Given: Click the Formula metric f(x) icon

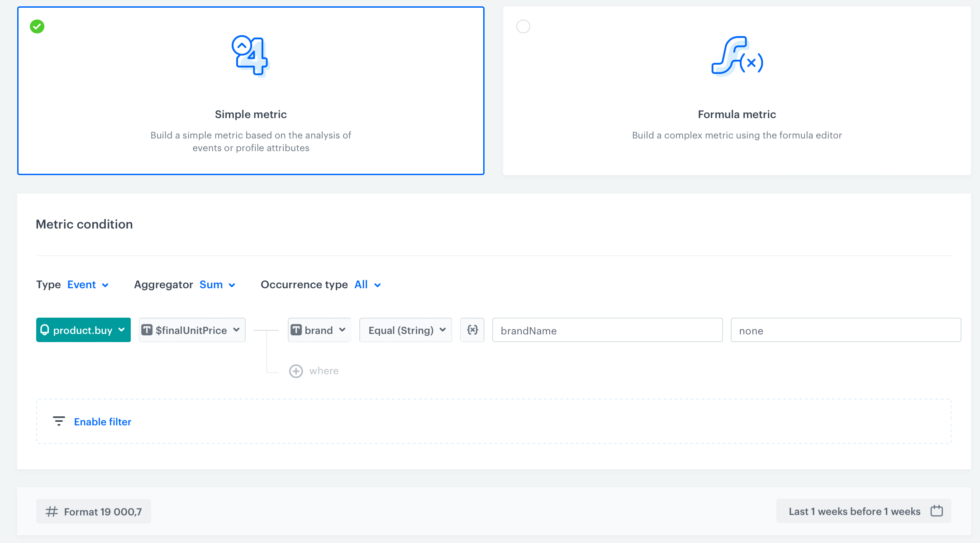Looking at the screenshot, I should tap(737, 56).
